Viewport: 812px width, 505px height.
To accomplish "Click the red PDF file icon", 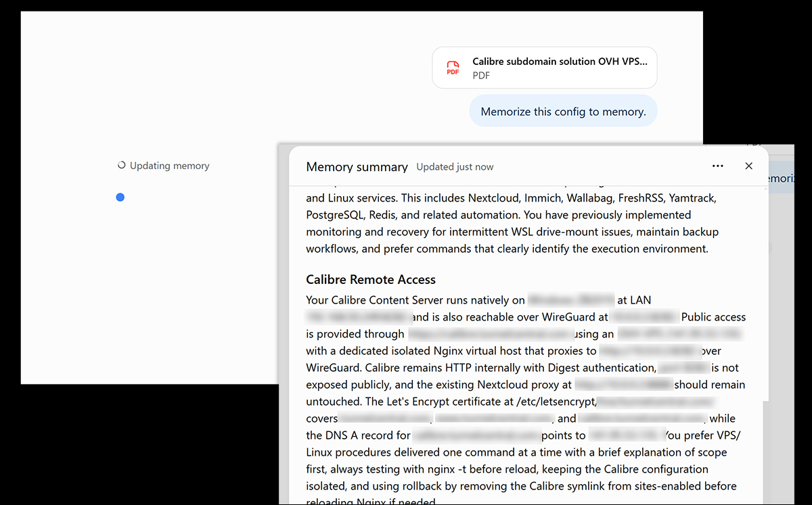I will [452, 68].
